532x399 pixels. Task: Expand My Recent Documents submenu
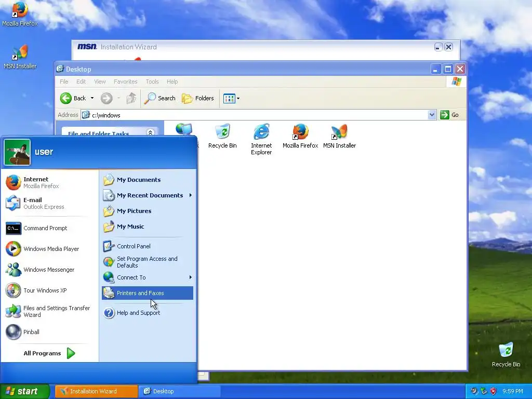point(148,195)
